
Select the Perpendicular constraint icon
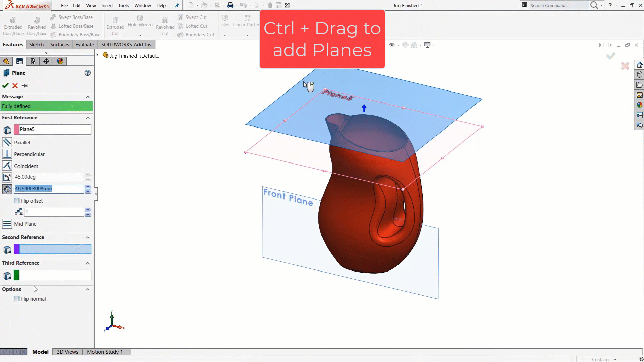(x=7, y=154)
